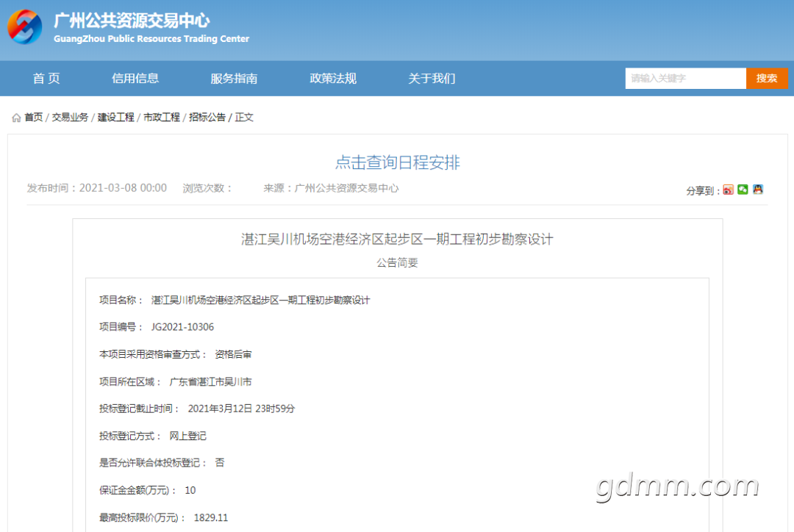Click the 资格后审 value
Image resolution: width=794 pixels, height=532 pixels.
234,354
